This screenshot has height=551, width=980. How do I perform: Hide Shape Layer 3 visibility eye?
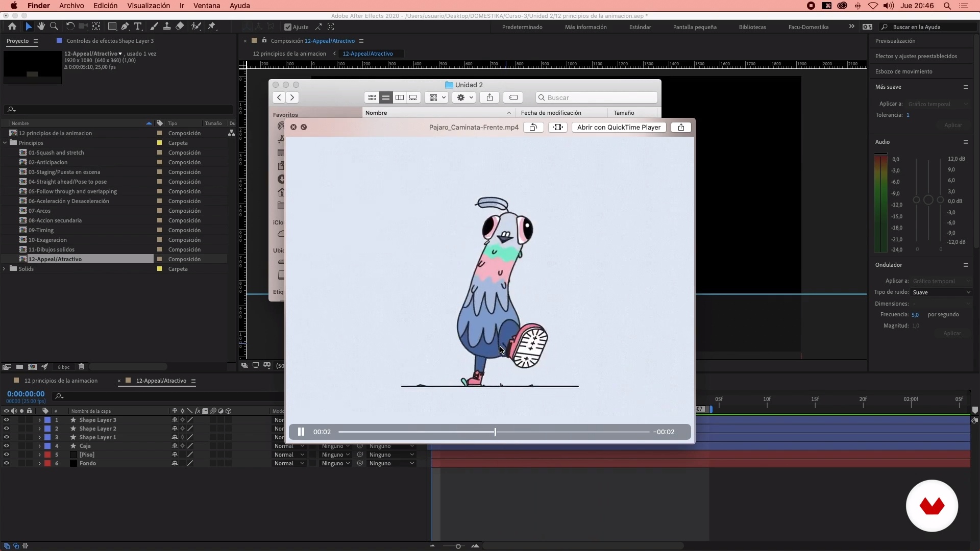click(6, 420)
